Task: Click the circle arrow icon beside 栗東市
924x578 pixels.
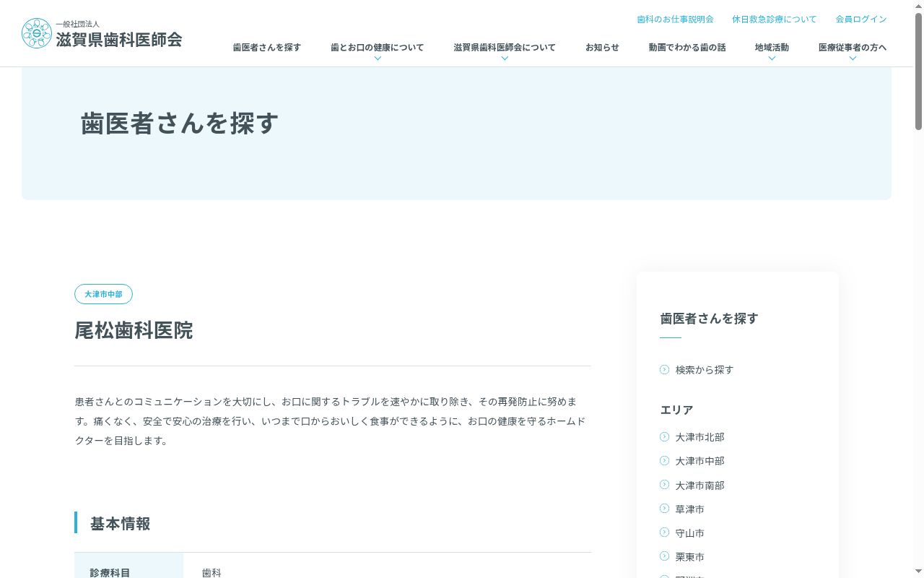Action: tap(665, 556)
